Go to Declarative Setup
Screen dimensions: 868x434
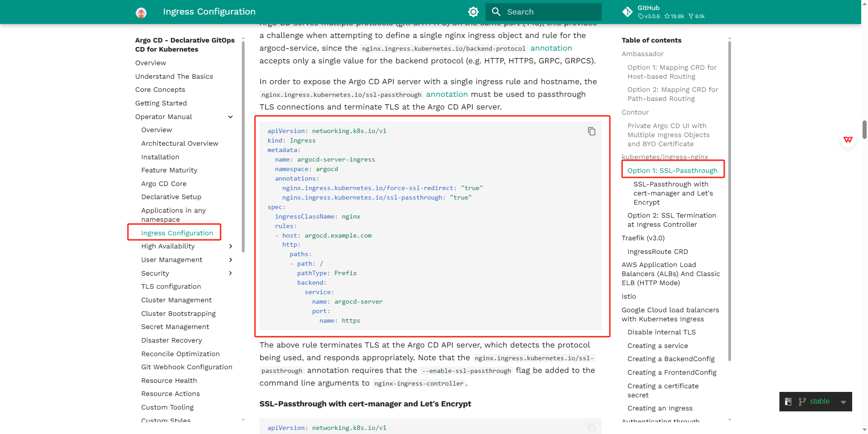click(x=171, y=197)
